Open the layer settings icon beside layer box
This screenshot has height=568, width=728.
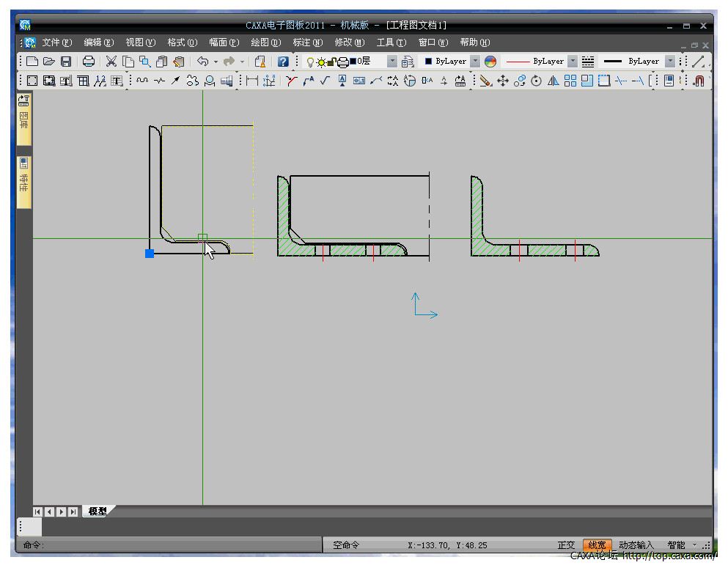click(x=407, y=62)
